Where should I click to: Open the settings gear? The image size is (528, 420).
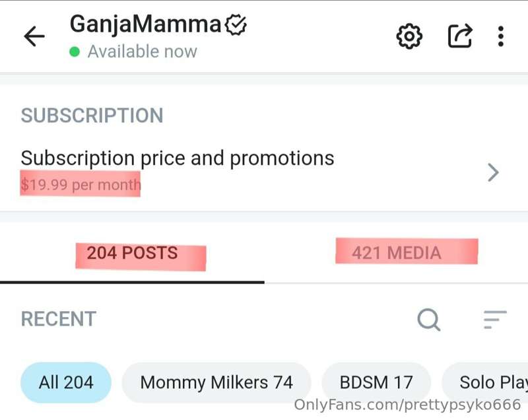click(409, 36)
